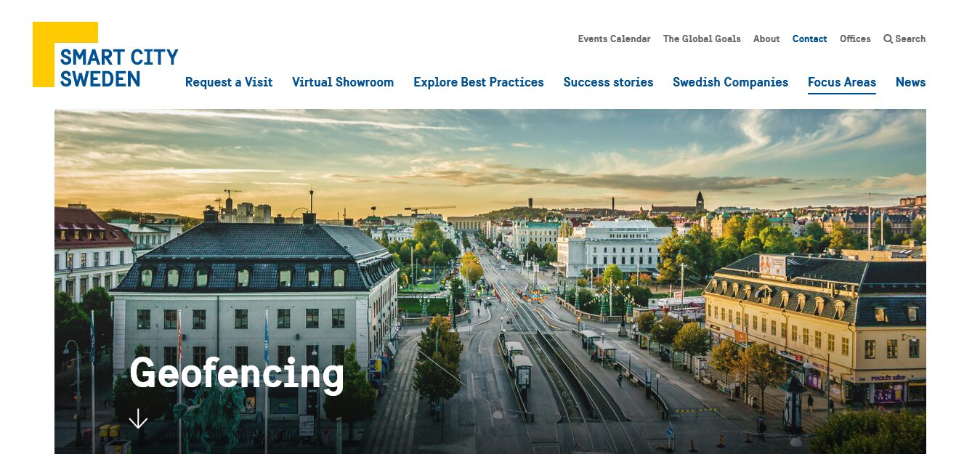Click the Smart City Sweden logo
Viewport: 980px width, 454px height.
[105, 55]
